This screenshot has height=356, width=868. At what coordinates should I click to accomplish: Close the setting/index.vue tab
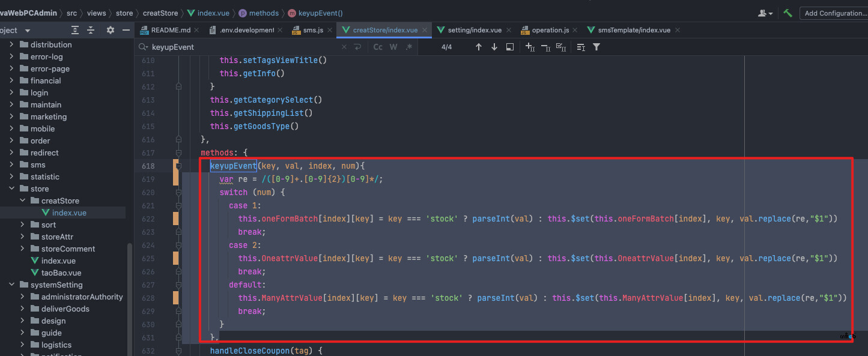pos(509,30)
